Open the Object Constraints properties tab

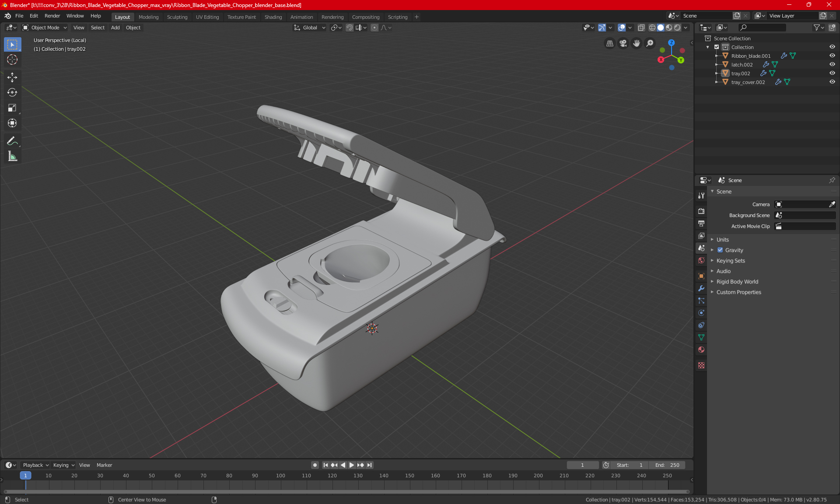coord(701,325)
